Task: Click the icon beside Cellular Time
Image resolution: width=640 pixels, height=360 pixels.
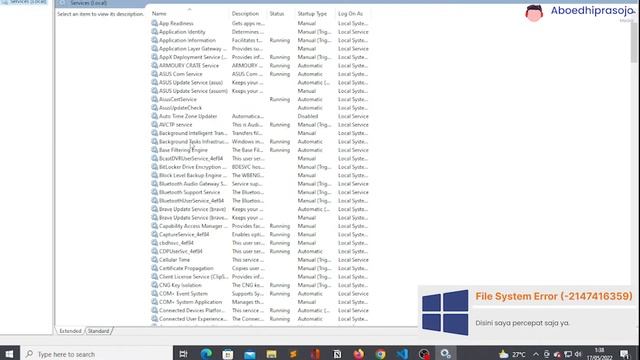Action: (x=154, y=260)
